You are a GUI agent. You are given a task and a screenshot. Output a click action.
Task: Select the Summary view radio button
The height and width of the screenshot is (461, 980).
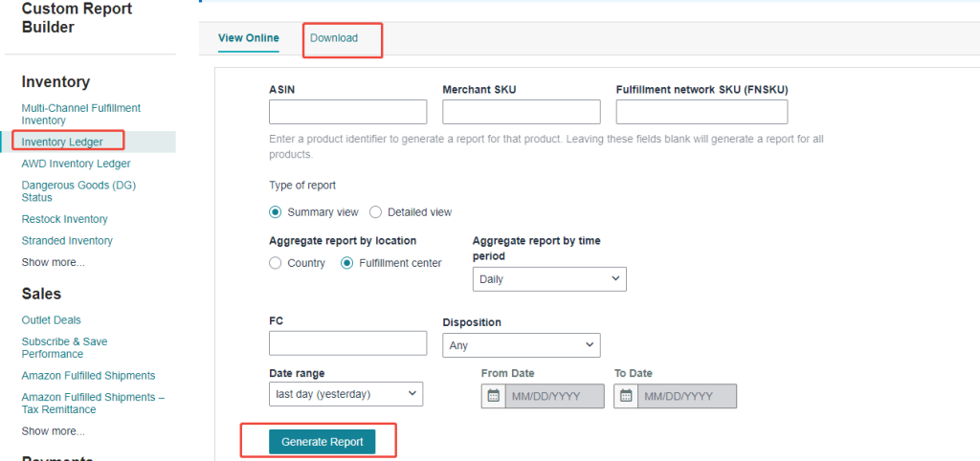276,212
